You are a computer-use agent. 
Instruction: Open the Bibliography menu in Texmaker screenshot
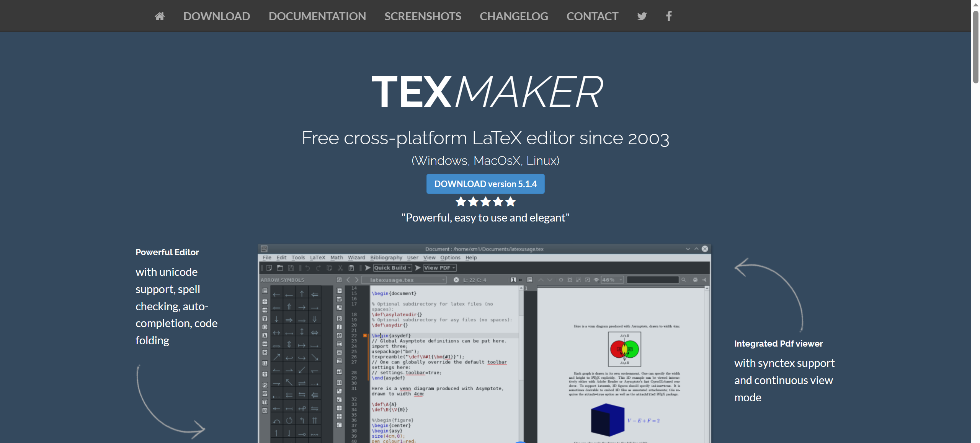pos(386,257)
